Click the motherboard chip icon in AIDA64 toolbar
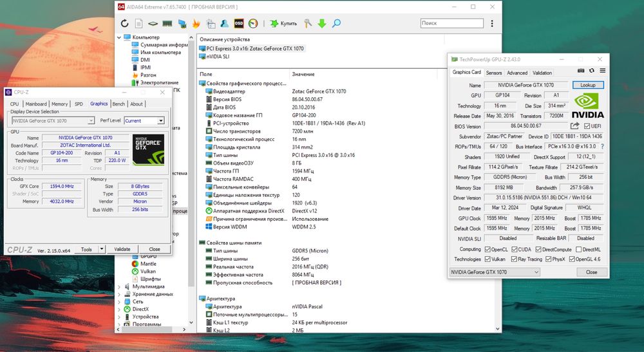 (153, 23)
